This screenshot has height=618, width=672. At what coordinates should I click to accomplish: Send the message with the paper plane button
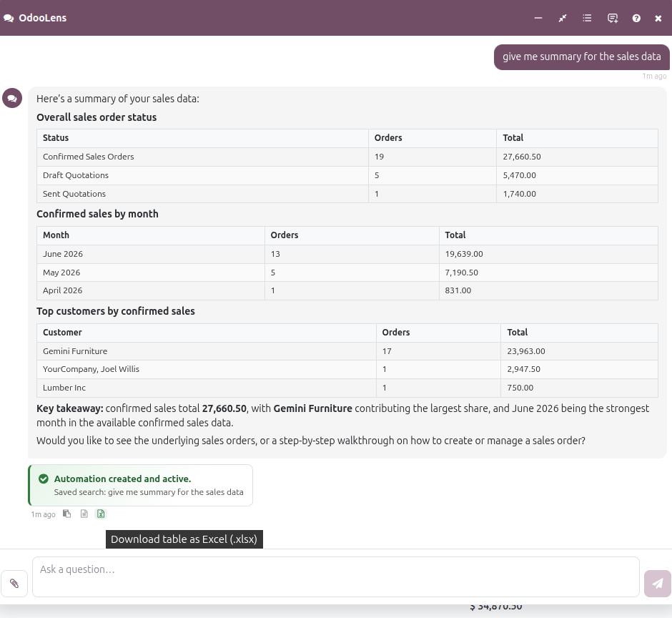tap(658, 583)
